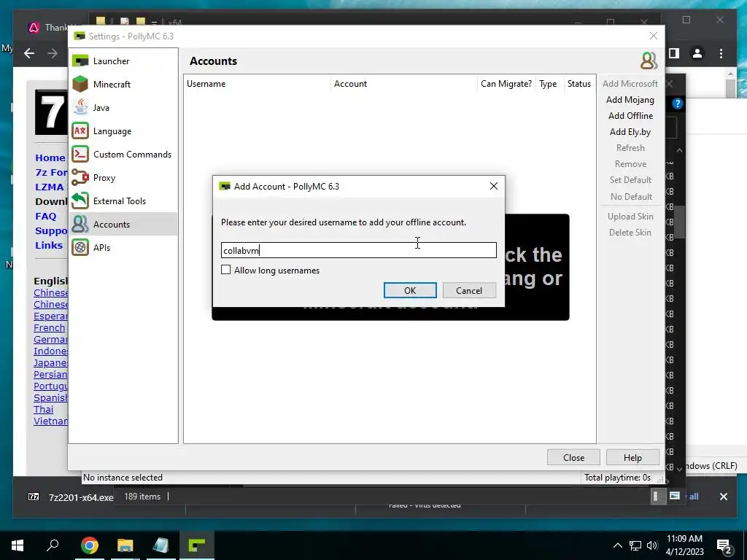Open the APIs settings page
The height and width of the screenshot is (560, 747).
point(123,248)
